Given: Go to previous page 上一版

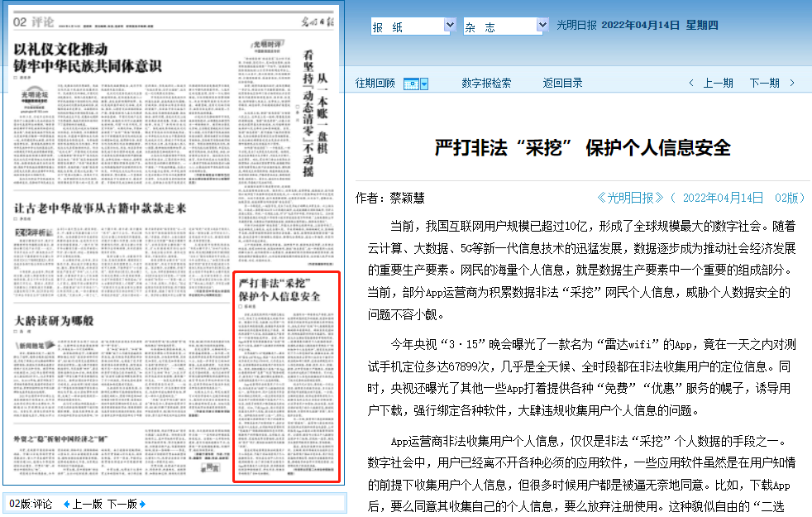Looking at the screenshot, I should tap(87, 504).
